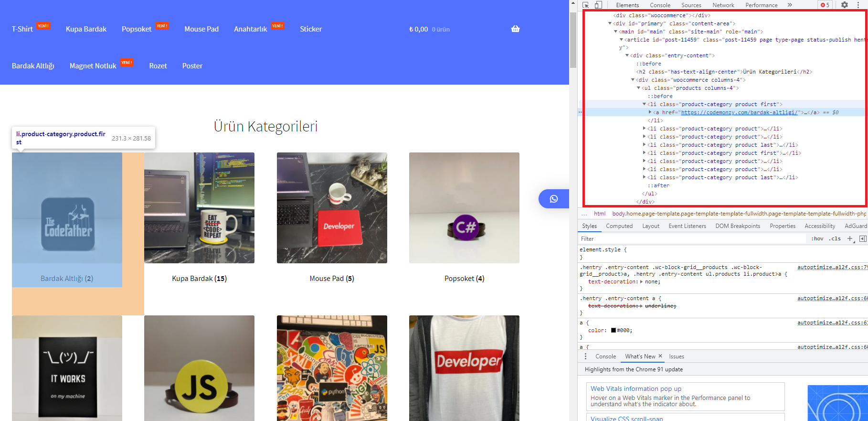
Task: Expand the bardak-altligi anchor node
Action: (650, 112)
